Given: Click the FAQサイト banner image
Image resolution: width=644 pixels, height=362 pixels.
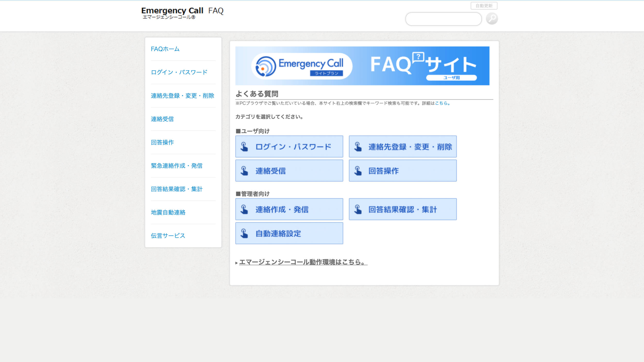Looking at the screenshot, I should [x=362, y=66].
